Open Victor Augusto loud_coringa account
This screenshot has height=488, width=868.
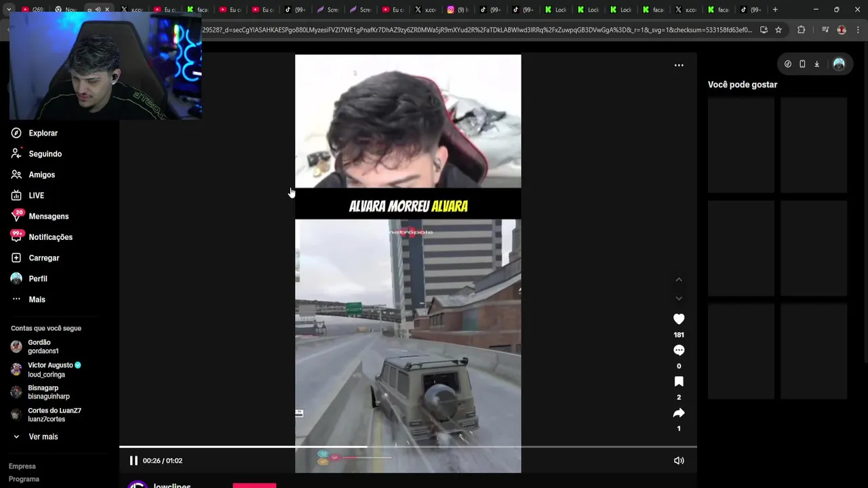[46, 369]
